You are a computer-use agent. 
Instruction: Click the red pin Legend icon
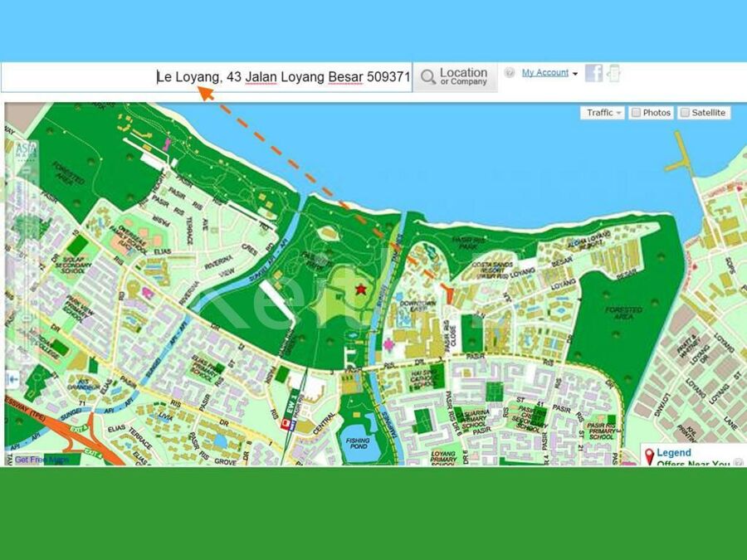[648, 455]
